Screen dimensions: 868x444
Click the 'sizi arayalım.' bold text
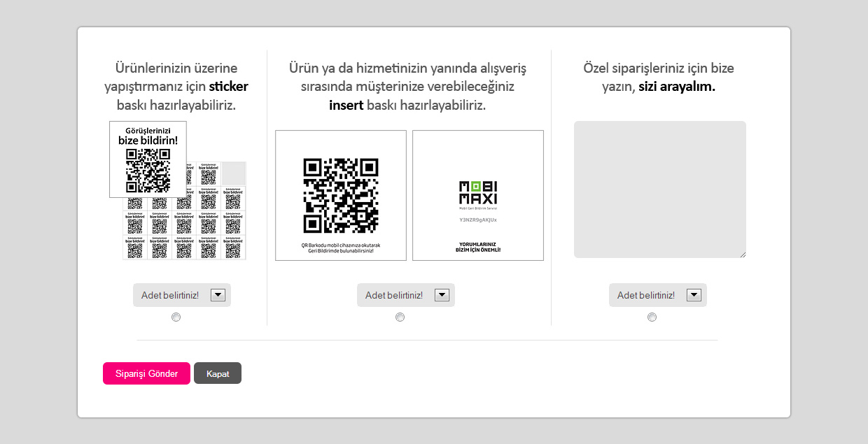coord(677,87)
